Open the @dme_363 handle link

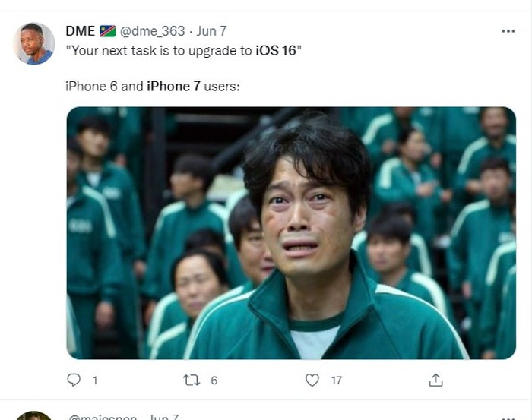click(152, 31)
